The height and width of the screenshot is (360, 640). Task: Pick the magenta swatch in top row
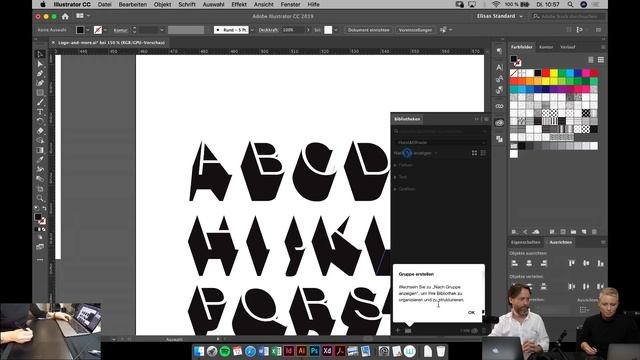[586, 73]
